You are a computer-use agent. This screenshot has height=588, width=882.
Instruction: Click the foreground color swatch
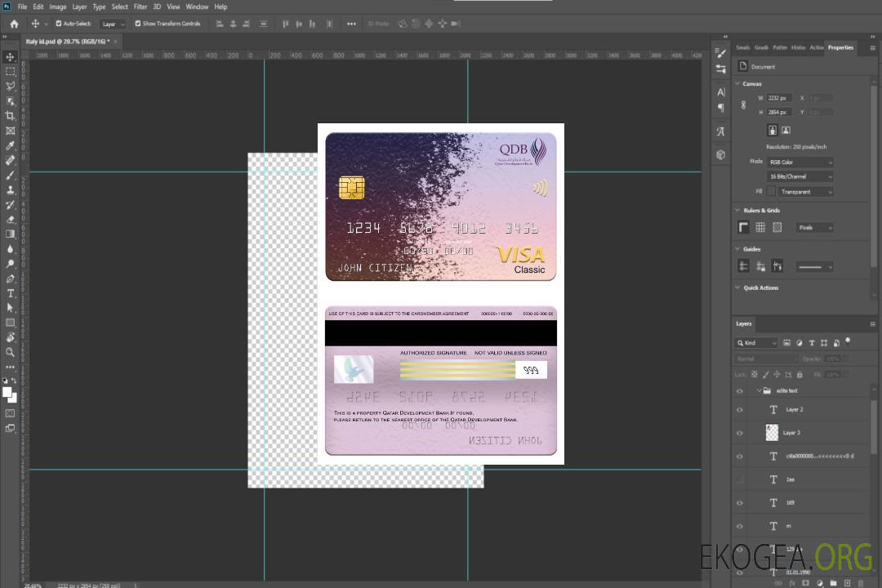pos(7,392)
